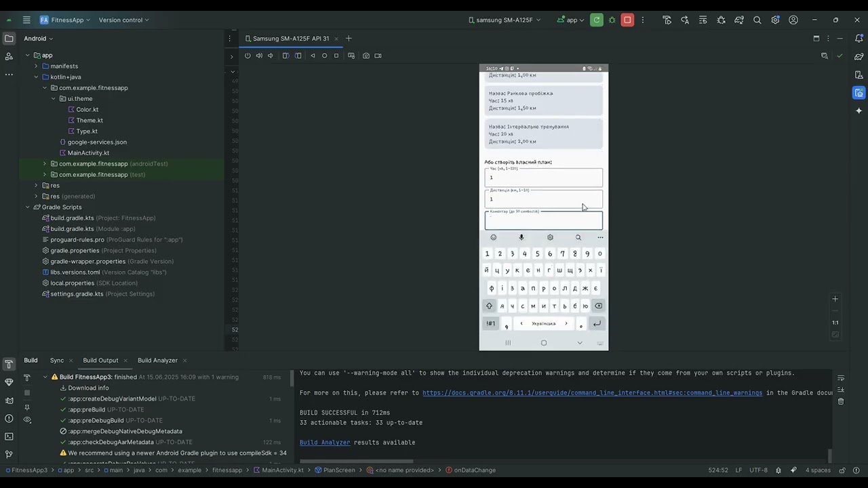The height and width of the screenshot is (488, 868).
Task: Open the Logcat tool window icon
Action: tap(9, 401)
